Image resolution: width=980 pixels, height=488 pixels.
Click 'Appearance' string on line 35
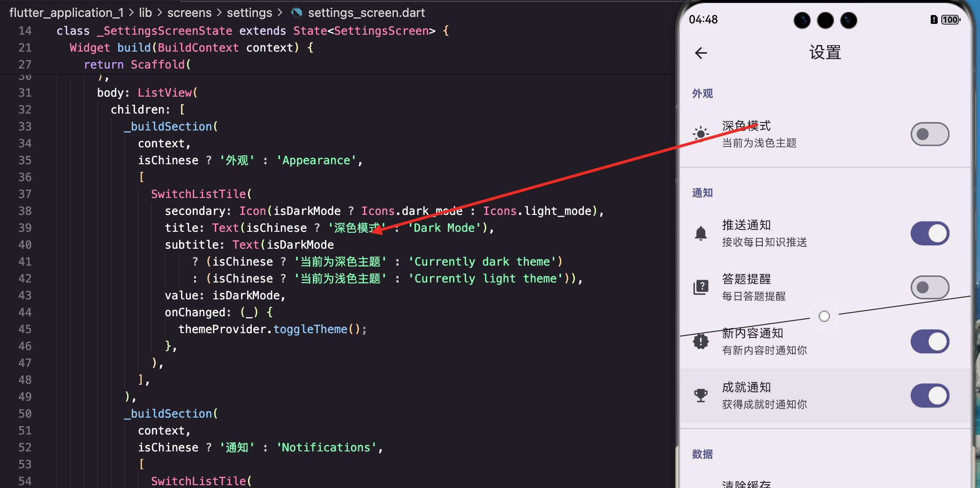(x=316, y=160)
